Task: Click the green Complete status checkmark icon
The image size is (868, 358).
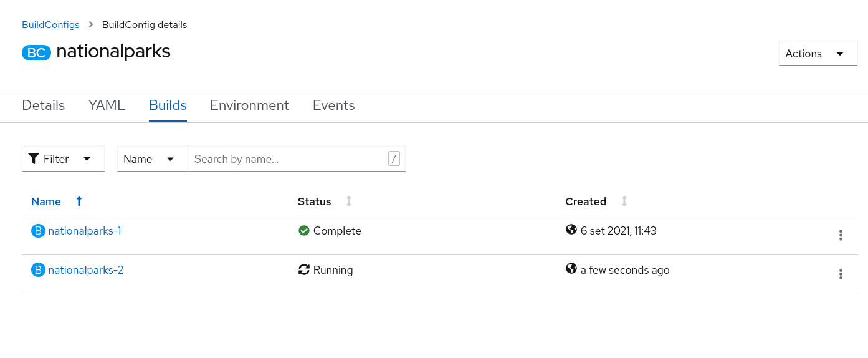Action: point(304,231)
